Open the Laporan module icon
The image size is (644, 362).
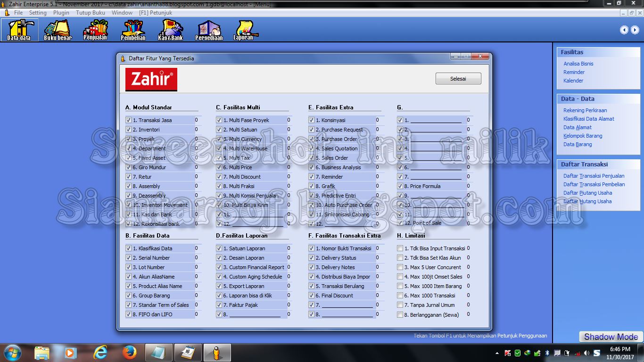tap(244, 29)
